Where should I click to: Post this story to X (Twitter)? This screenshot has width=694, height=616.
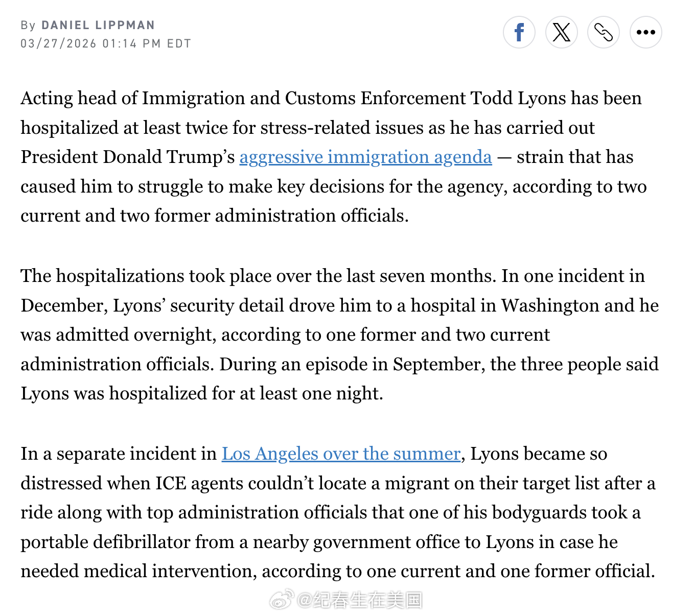(x=562, y=32)
